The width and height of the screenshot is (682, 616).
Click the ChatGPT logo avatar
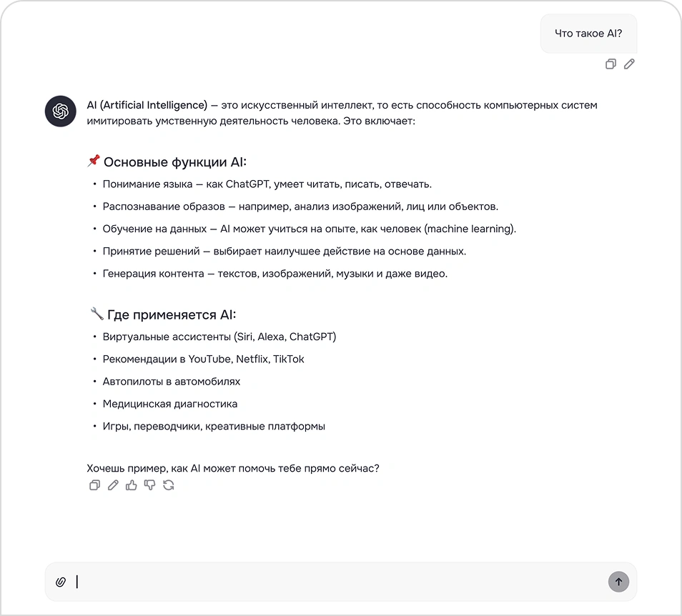61,111
